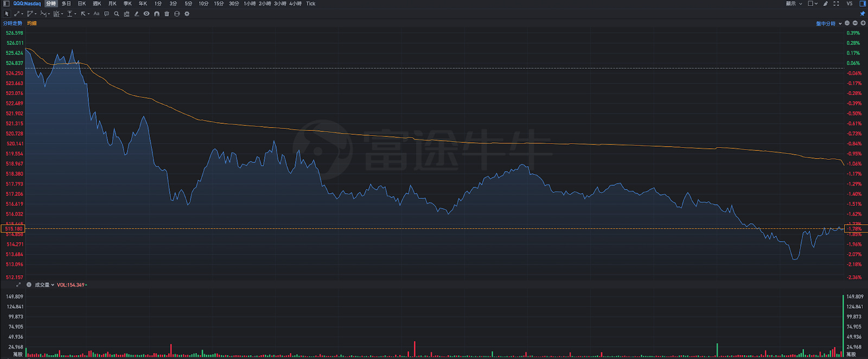
Task: Toggle the magnet snap mode
Action: (157, 14)
